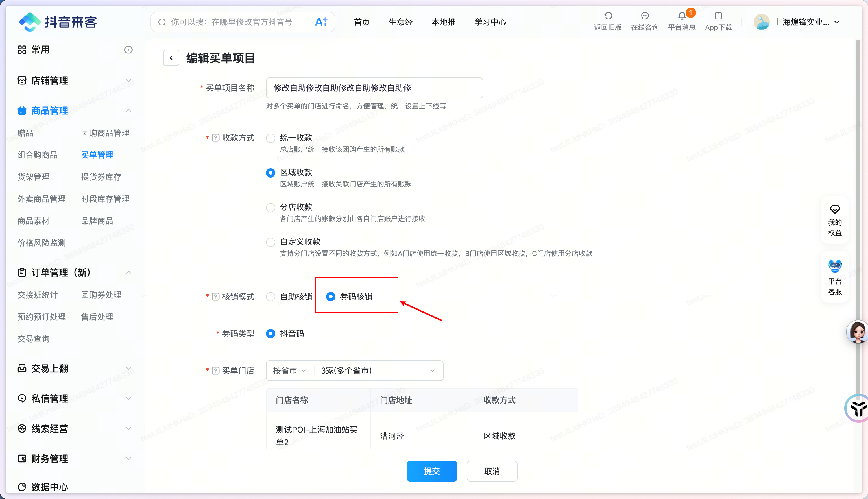Choose 自助核销 radio option
The height and width of the screenshot is (499, 868).
[x=271, y=296]
